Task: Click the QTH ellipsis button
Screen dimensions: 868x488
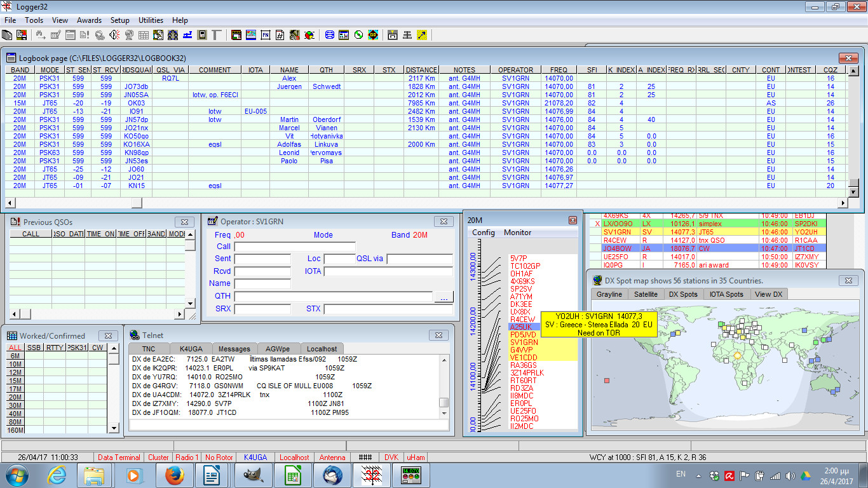Action: pyautogui.click(x=444, y=296)
